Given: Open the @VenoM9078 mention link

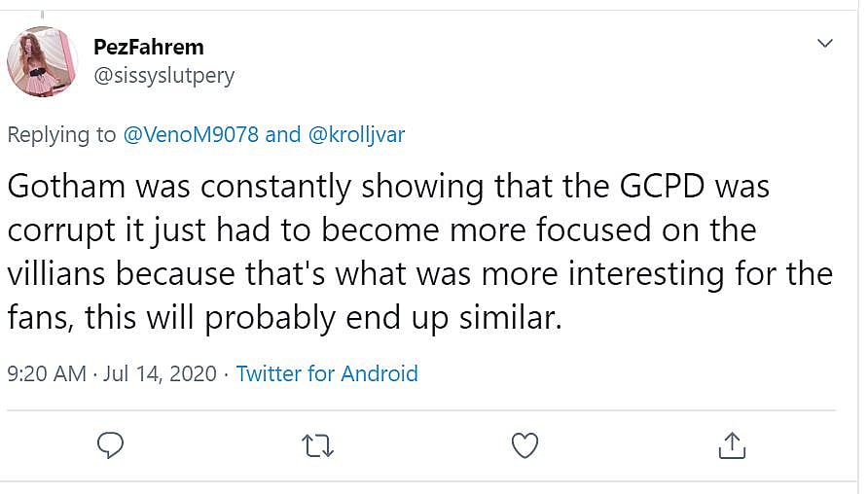Looking at the screenshot, I should 191,135.
